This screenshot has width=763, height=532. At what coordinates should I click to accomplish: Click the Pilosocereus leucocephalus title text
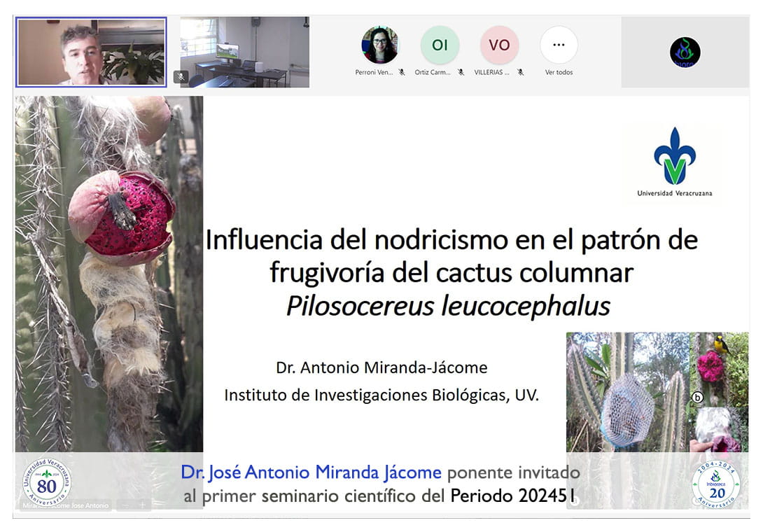[x=448, y=306]
